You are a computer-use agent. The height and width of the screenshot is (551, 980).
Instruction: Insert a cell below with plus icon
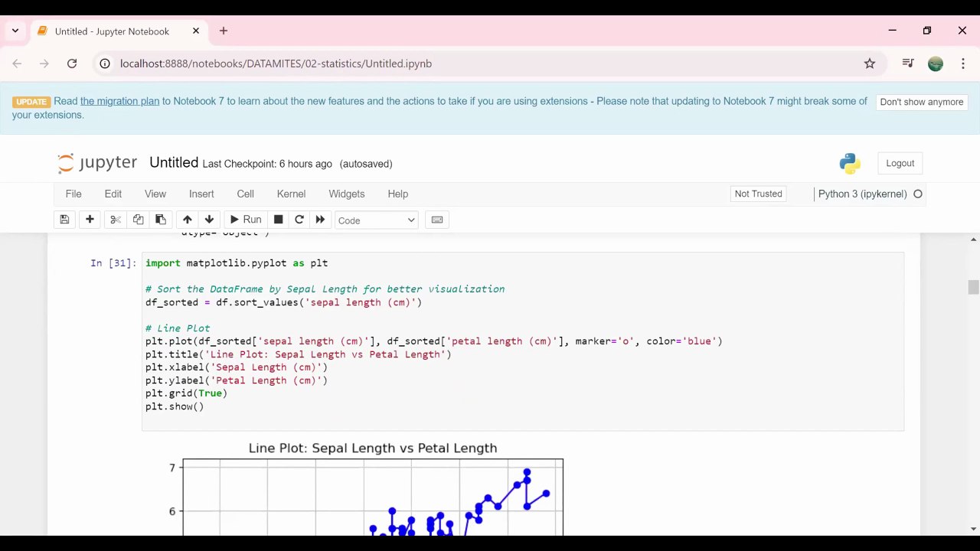pyautogui.click(x=90, y=220)
